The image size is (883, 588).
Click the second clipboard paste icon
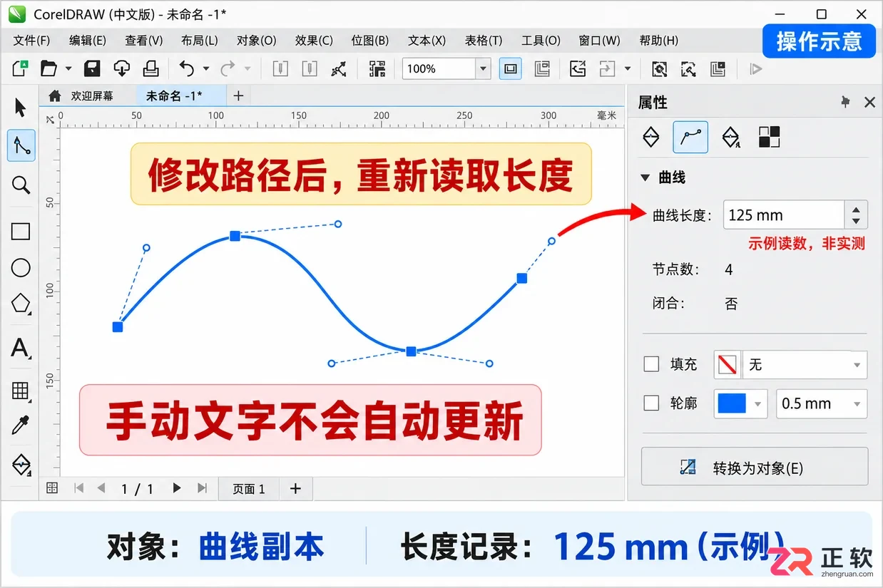click(x=310, y=68)
